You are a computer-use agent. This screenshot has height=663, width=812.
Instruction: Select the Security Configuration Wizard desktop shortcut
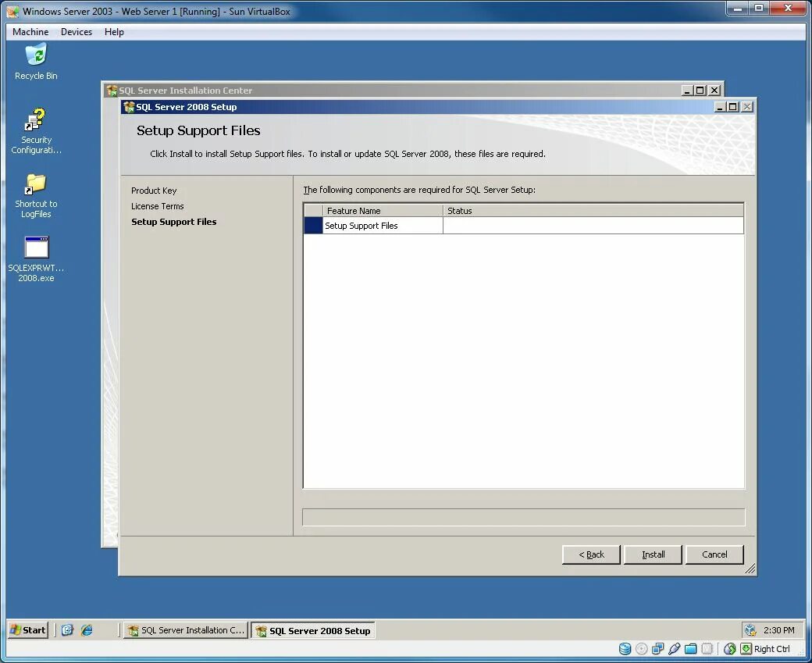pyautogui.click(x=36, y=130)
